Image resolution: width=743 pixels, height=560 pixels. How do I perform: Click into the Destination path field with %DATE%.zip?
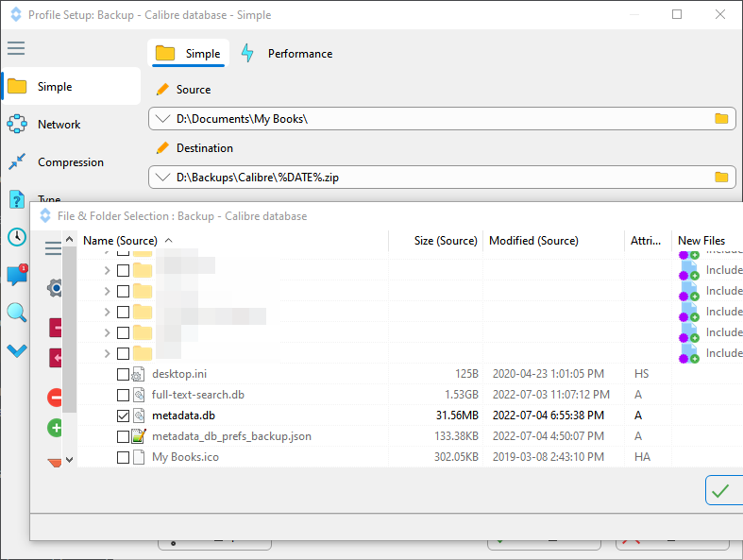pyautogui.click(x=442, y=178)
